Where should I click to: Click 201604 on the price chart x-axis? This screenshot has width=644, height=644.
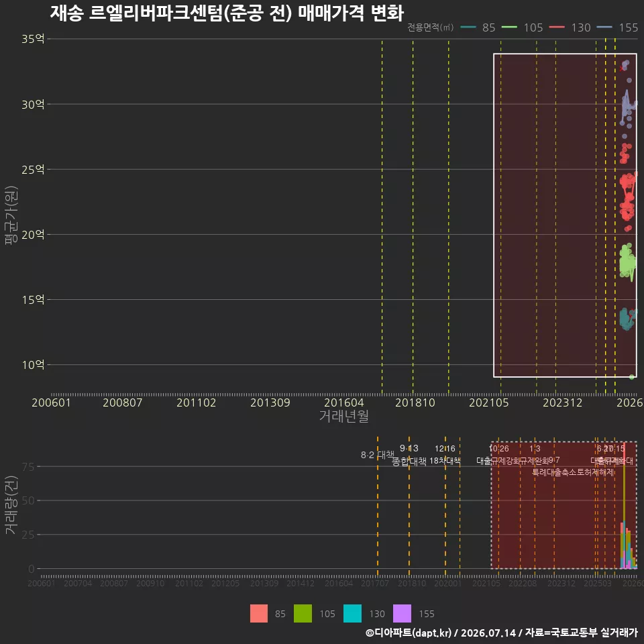[x=343, y=402]
